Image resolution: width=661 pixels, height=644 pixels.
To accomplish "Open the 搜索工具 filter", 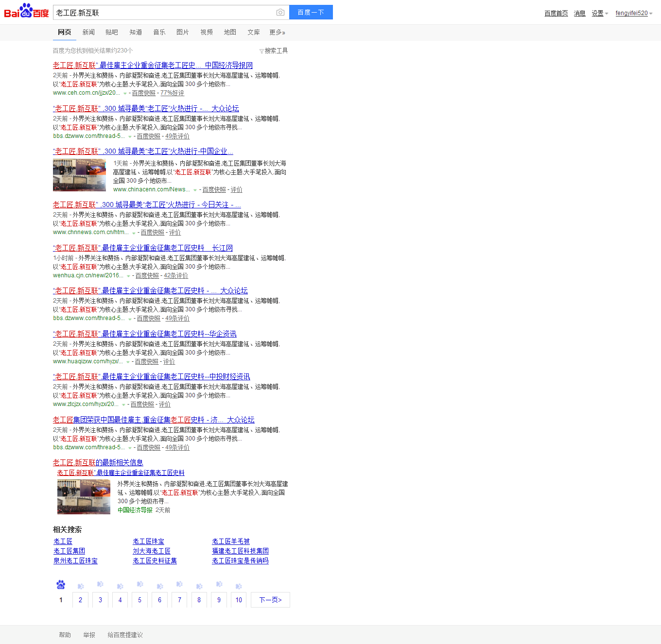I will 274,51.
